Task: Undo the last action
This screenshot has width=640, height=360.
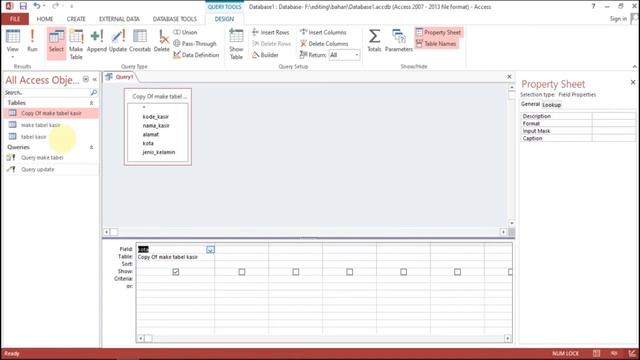Action: (37, 6)
